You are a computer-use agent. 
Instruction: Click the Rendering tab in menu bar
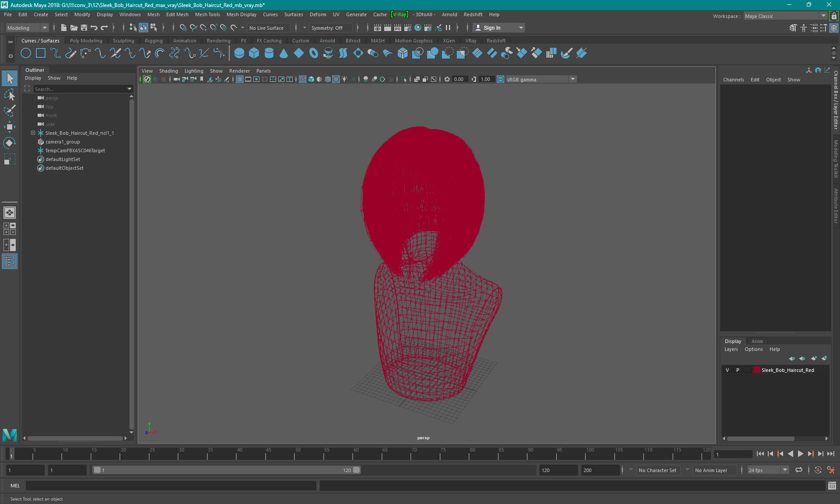point(218,41)
